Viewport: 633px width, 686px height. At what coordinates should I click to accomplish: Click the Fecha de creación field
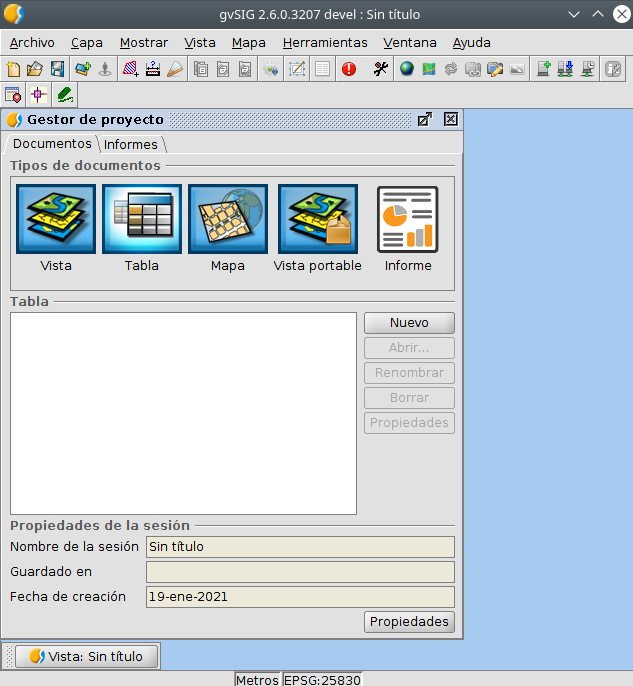tap(300, 597)
